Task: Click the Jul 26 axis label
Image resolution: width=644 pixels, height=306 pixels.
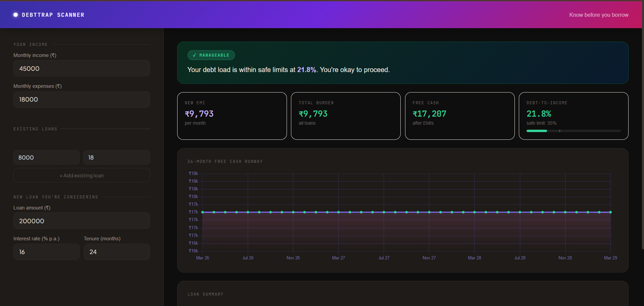Action: click(248, 258)
